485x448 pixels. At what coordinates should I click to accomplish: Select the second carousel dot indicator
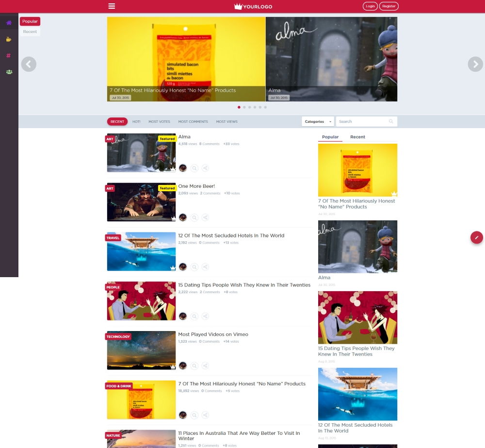(244, 107)
